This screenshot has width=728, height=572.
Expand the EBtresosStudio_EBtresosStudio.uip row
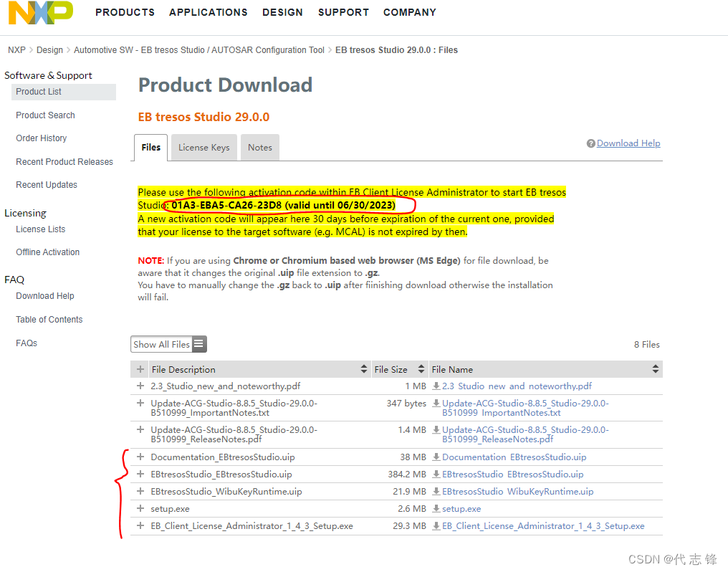click(140, 474)
